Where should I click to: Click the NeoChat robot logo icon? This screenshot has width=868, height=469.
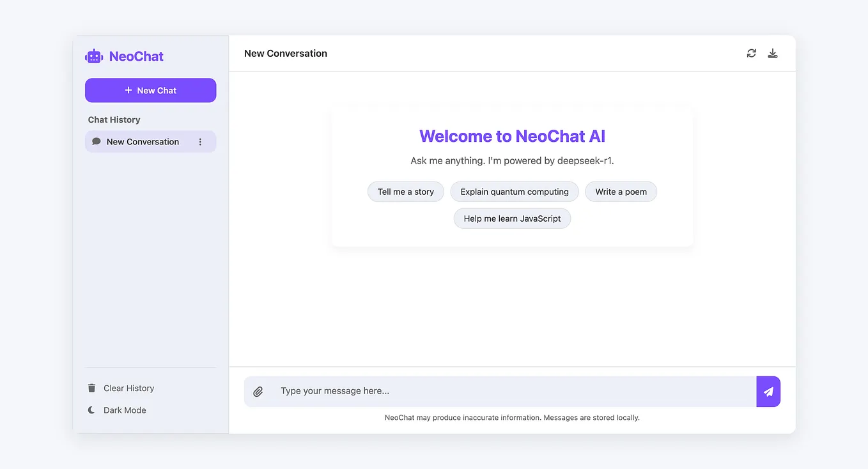(93, 56)
